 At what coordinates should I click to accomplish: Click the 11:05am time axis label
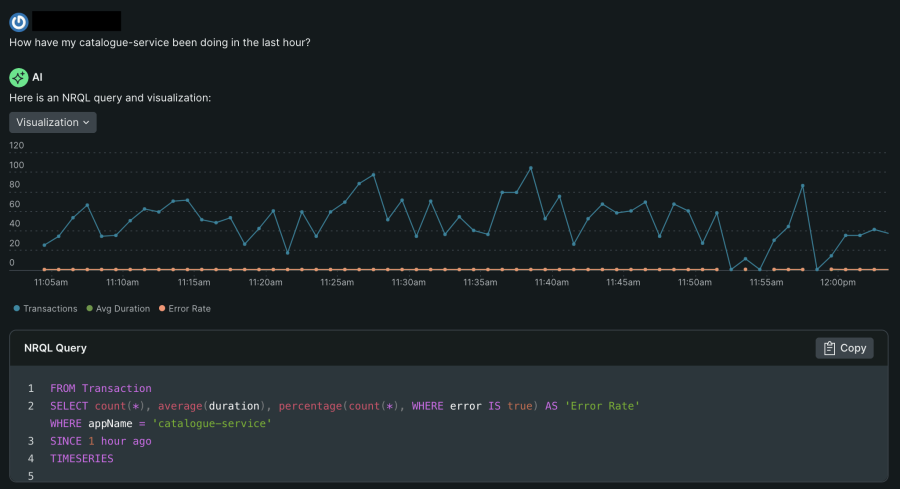50,283
